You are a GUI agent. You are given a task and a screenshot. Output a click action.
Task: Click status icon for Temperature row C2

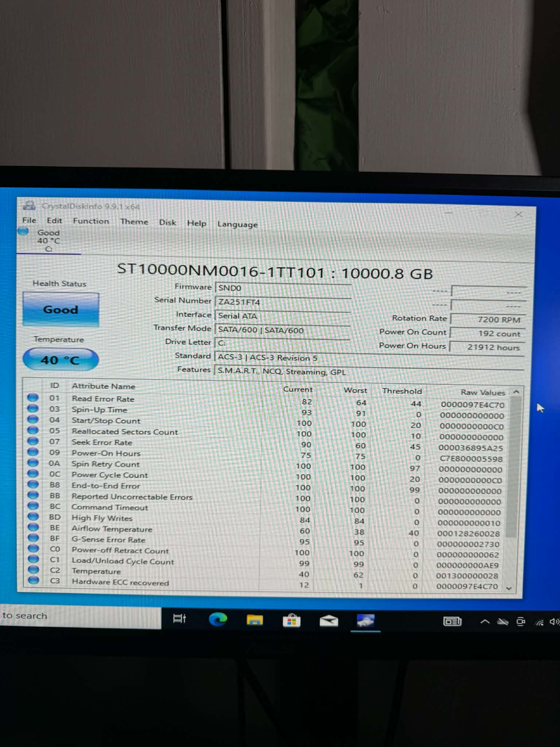pyautogui.click(x=33, y=569)
